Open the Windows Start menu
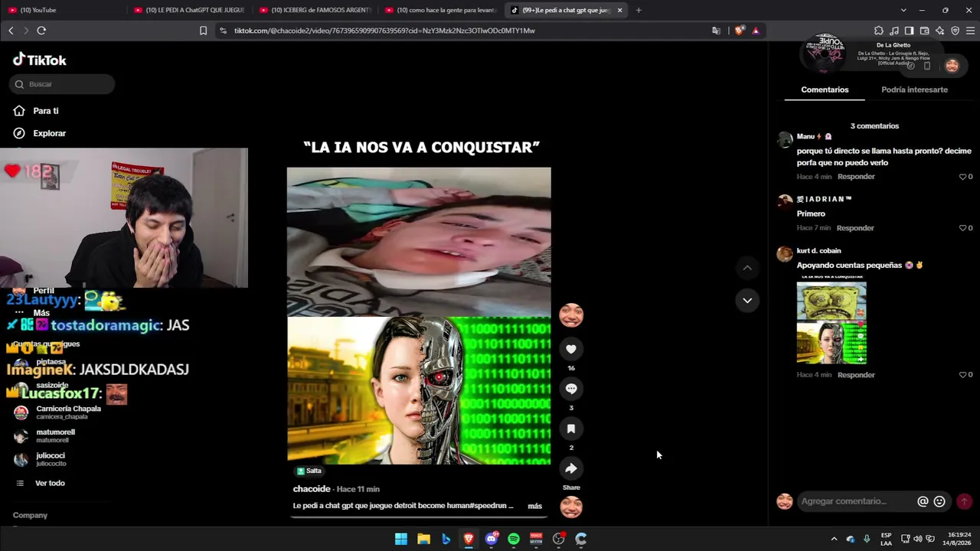Viewport: 980px width, 551px height. 401,539
